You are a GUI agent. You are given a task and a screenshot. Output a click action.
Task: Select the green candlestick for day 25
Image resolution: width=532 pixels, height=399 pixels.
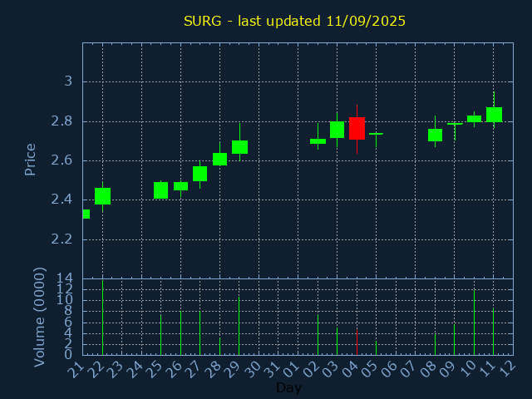click(x=160, y=190)
